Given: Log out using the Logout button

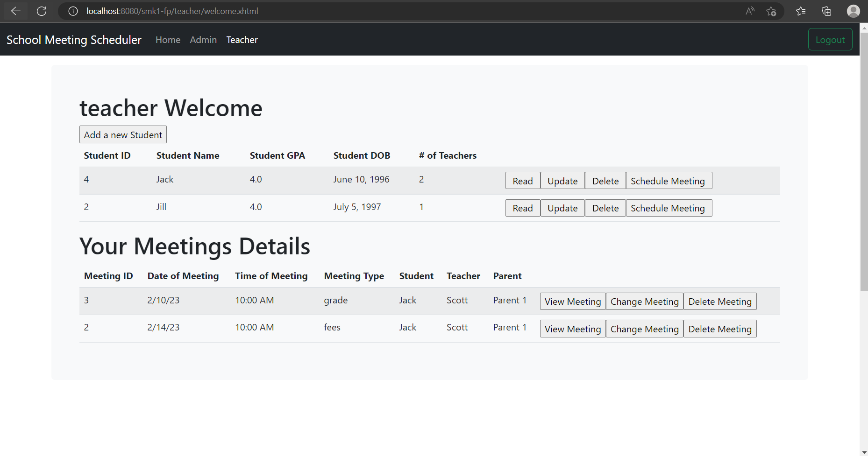Looking at the screenshot, I should pos(830,39).
